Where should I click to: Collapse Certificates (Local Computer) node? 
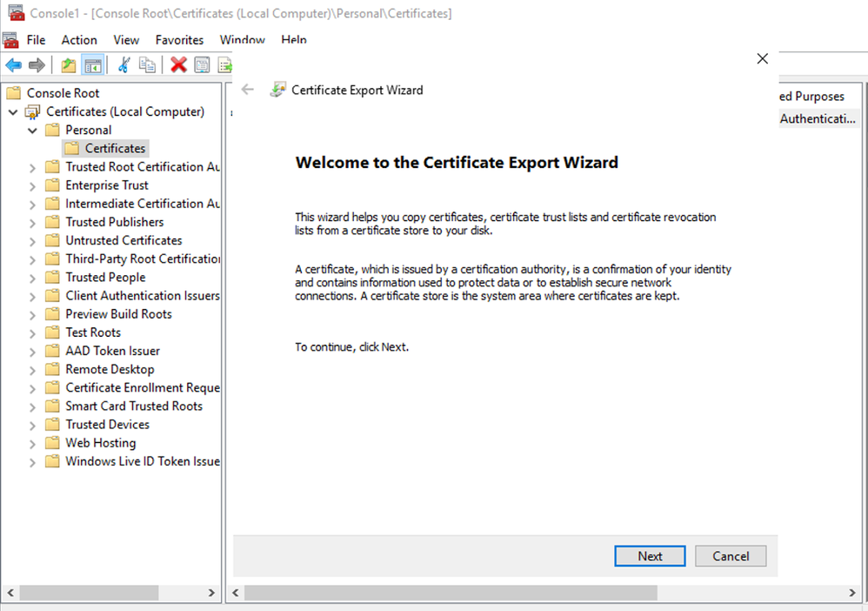pos(13,112)
